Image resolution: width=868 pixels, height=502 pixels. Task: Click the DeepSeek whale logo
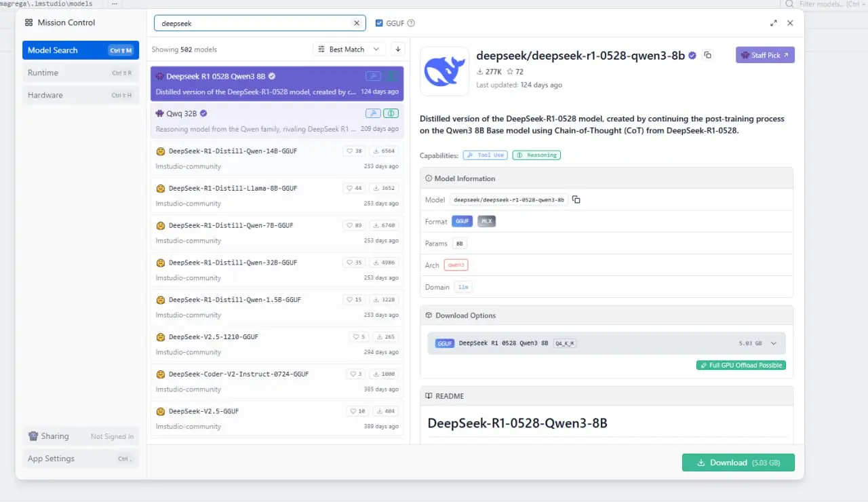coord(444,71)
